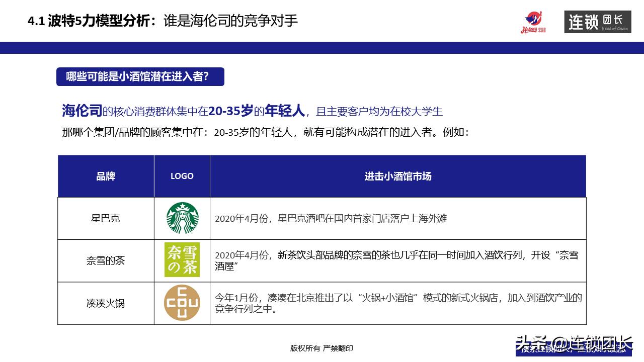Select the 凑凑火锅 brand name cell
This screenshot has width=644, height=362.
(x=106, y=303)
